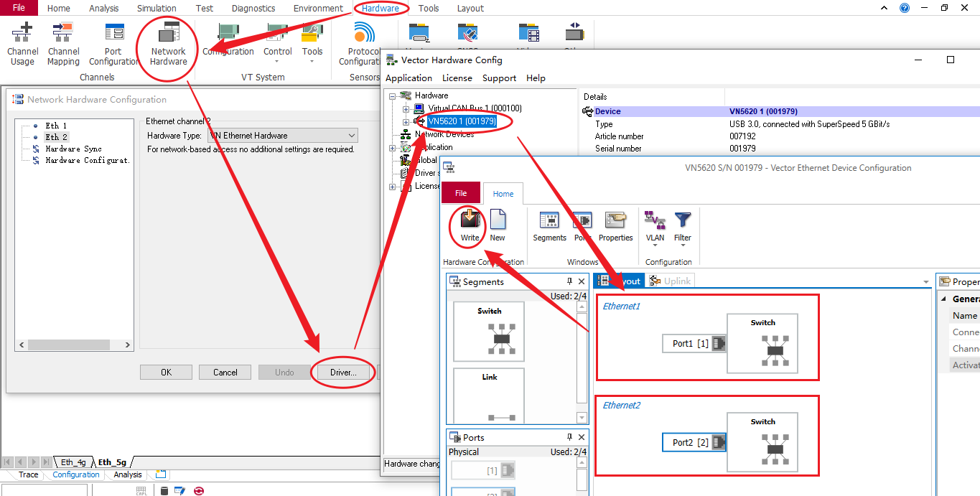Show the Segments window via ribbon icon

click(x=549, y=226)
